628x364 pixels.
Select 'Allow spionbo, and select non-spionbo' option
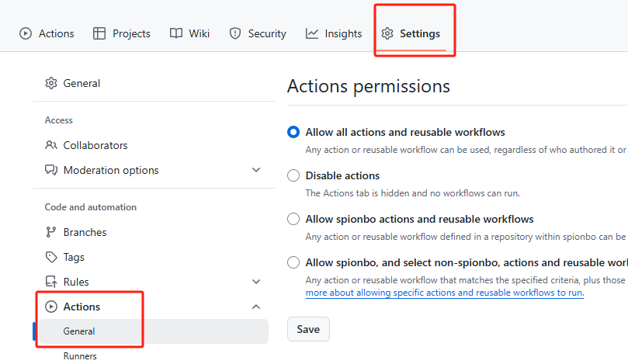point(293,262)
